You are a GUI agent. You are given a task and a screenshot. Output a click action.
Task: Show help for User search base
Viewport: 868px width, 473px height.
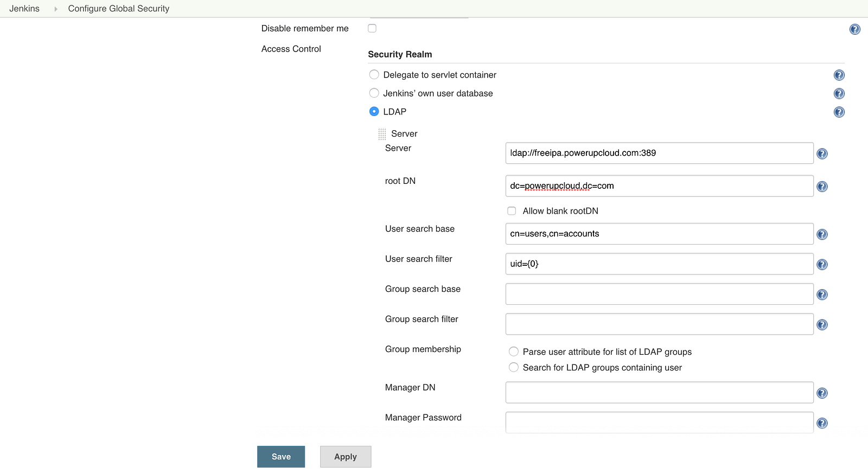coord(822,234)
